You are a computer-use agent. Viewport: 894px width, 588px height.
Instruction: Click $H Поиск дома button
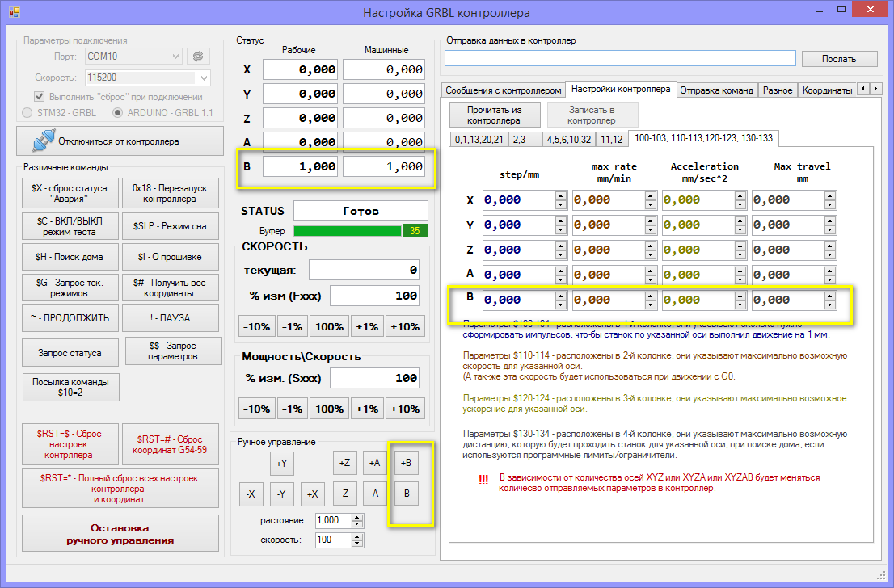pyautogui.click(x=70, y=257)
